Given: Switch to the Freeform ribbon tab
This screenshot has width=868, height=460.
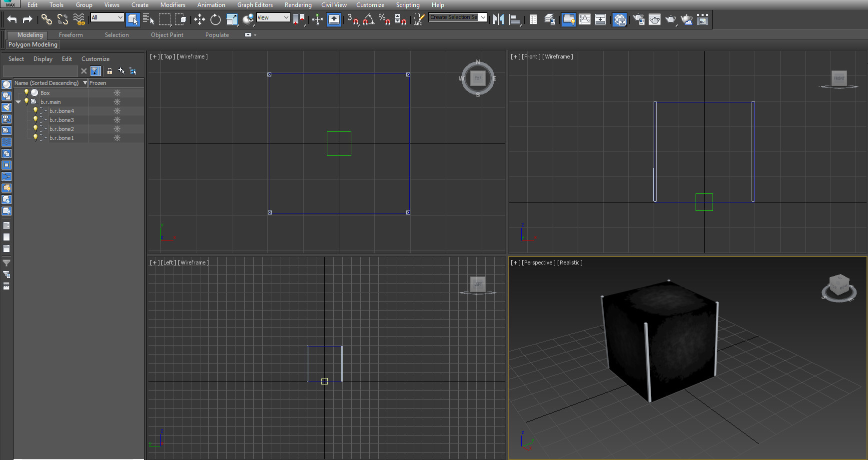Looking at the screenshot, I should click(70, 35).
